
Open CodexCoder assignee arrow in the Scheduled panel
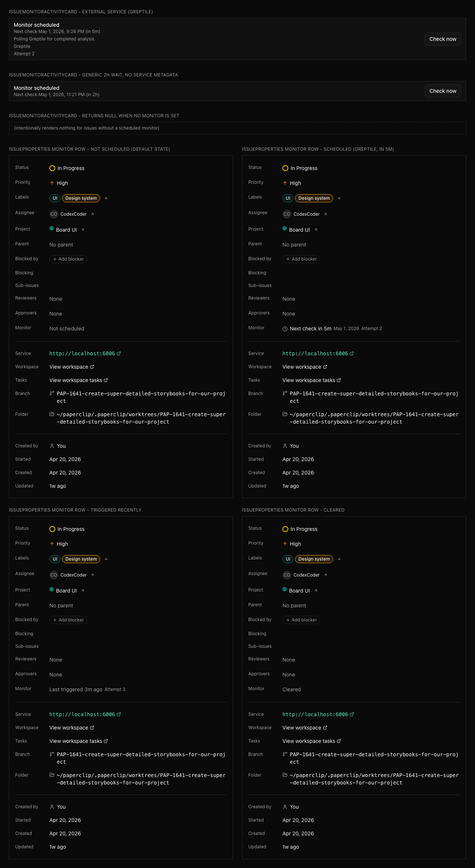pyautogui.click(x=325, y=214)
